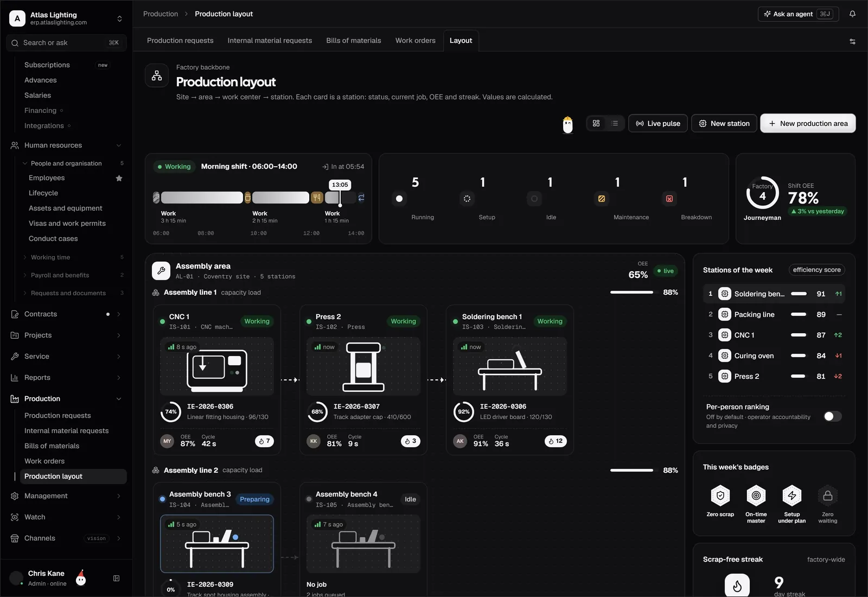Toggle Live pulse mode

[x=658, y=123]
